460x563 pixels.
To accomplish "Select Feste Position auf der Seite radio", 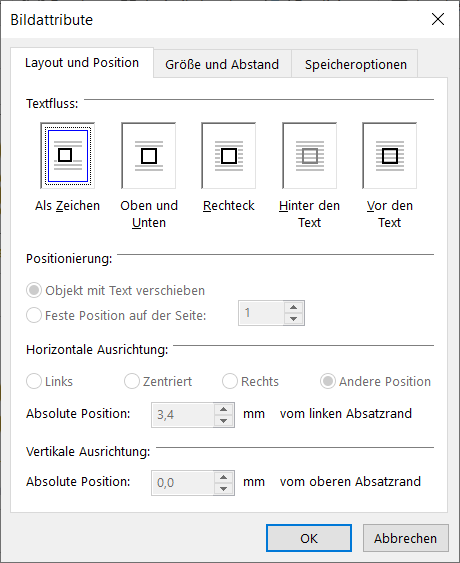I will pyautogui.click(x=34, y=315).
